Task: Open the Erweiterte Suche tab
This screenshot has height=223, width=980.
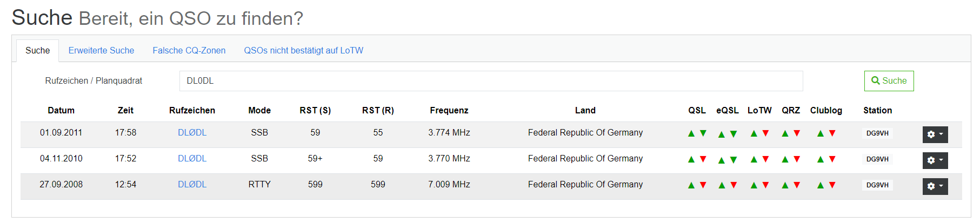Action: [x=101, y=50]
